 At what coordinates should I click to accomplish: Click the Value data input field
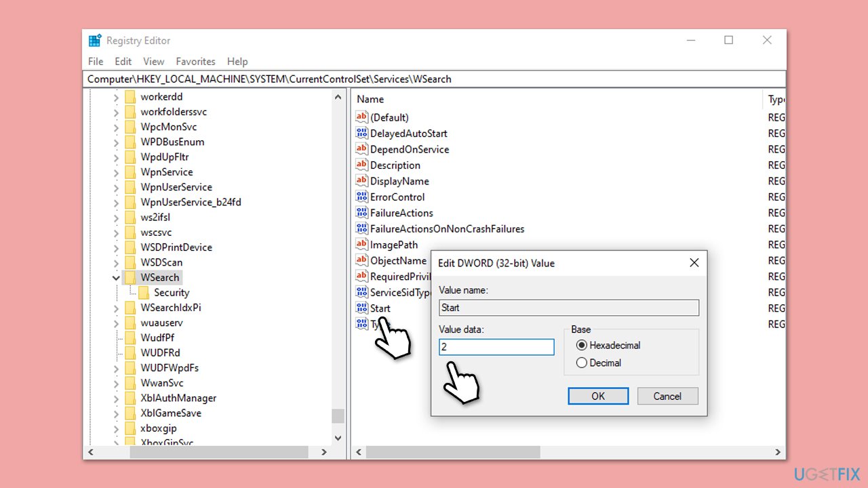click(x=496, y=347)
